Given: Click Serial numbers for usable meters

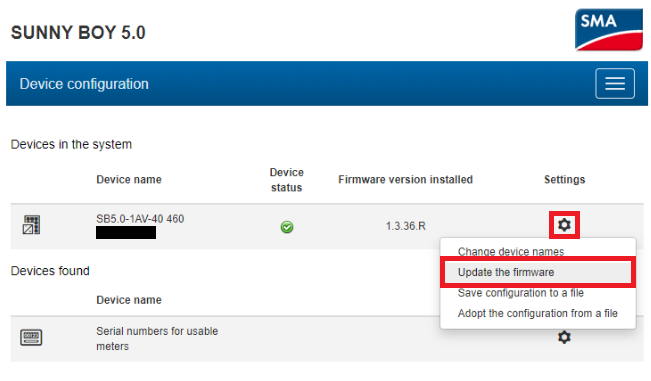Looking at the screenshot, I should 157,339.
